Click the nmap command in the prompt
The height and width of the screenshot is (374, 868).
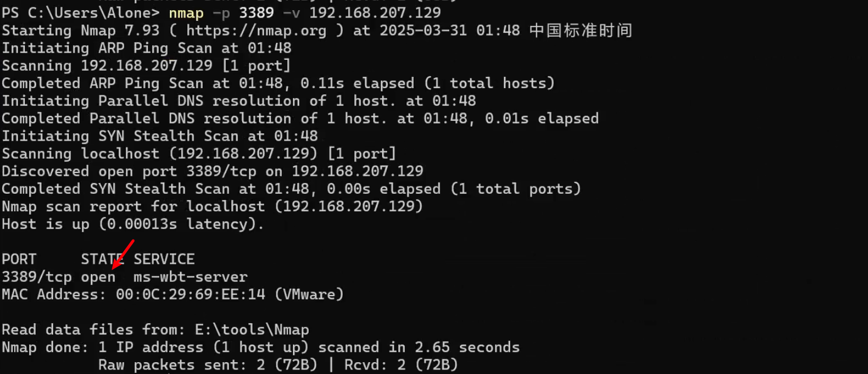(x=186, y=12)
